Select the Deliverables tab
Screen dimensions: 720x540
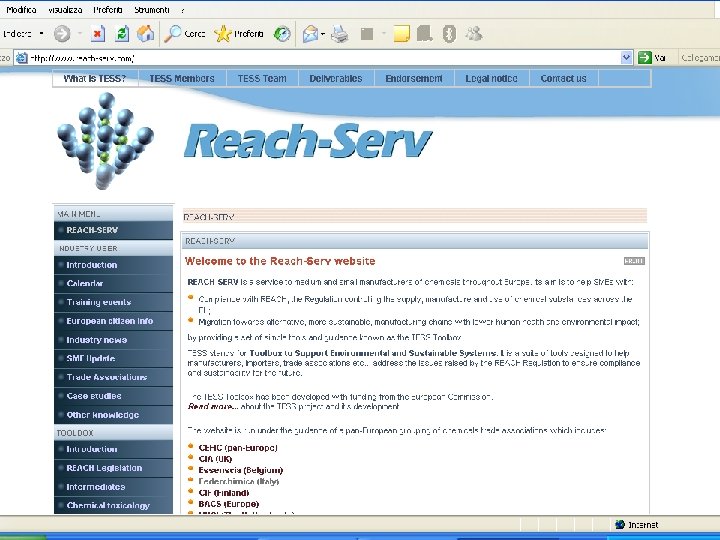[336, 79]
